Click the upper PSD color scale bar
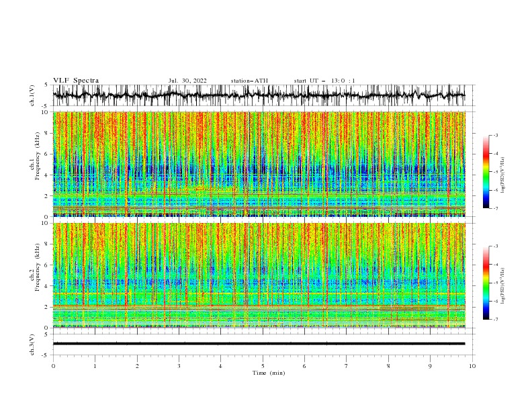Viewport: 532px width, 411px height. (486, 172)
